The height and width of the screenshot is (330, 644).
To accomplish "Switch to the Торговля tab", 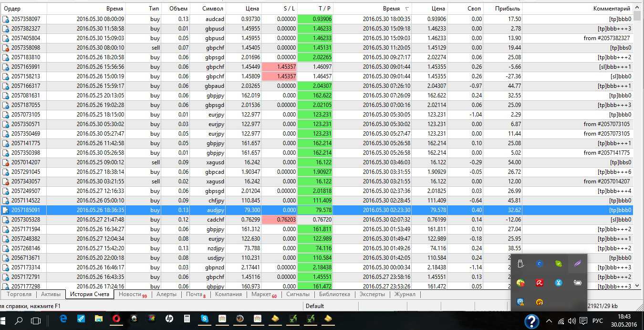I will pos(19,294).
